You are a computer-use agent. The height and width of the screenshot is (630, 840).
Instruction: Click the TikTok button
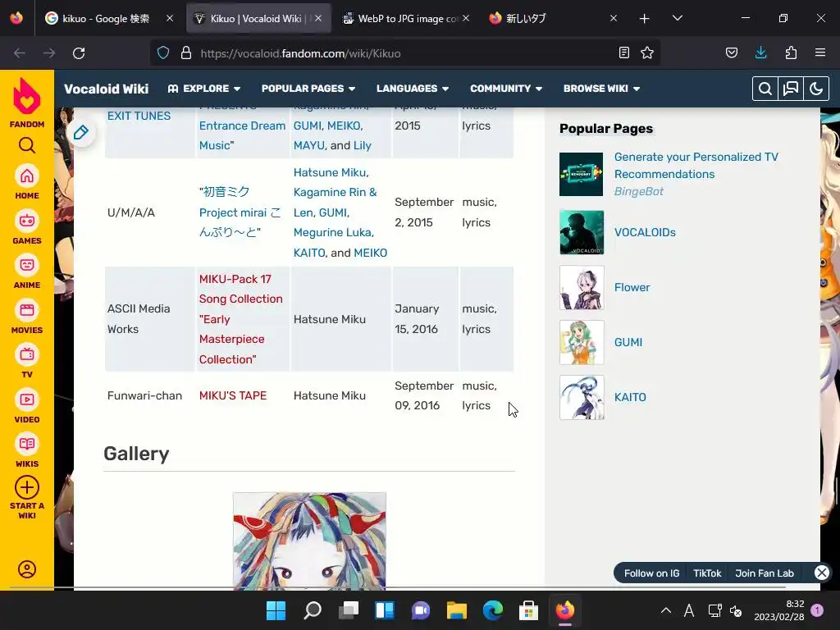coord(707,573)
